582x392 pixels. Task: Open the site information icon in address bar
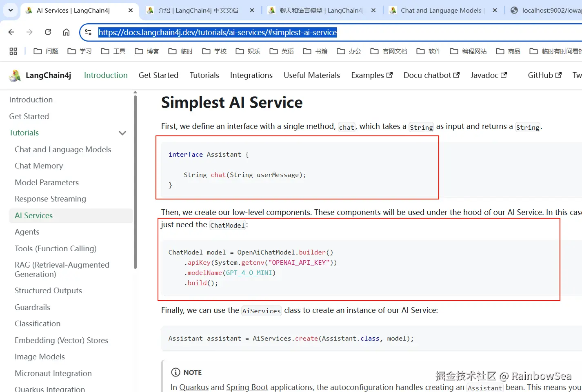88,32
